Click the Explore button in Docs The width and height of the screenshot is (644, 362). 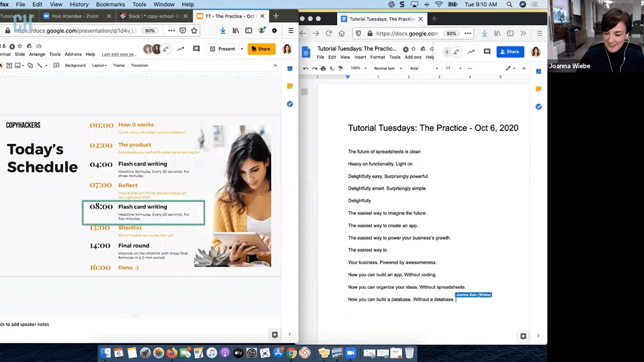(523, 336)
